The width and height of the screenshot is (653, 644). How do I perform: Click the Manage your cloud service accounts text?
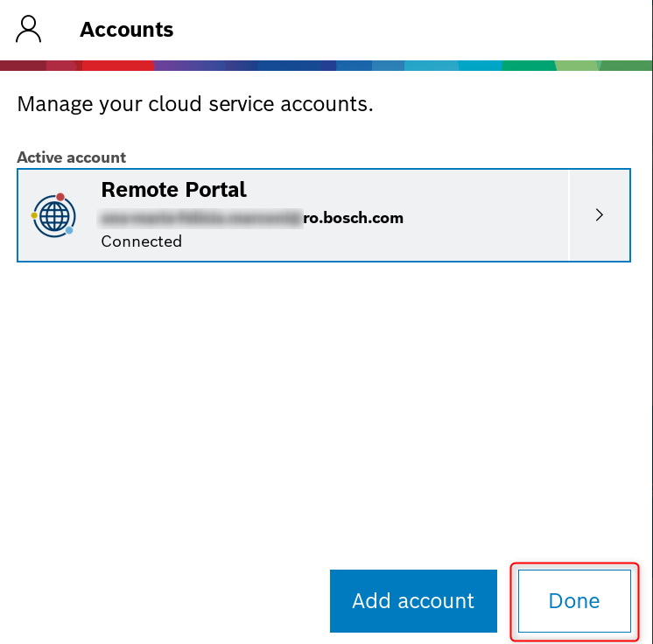point(195,104)
